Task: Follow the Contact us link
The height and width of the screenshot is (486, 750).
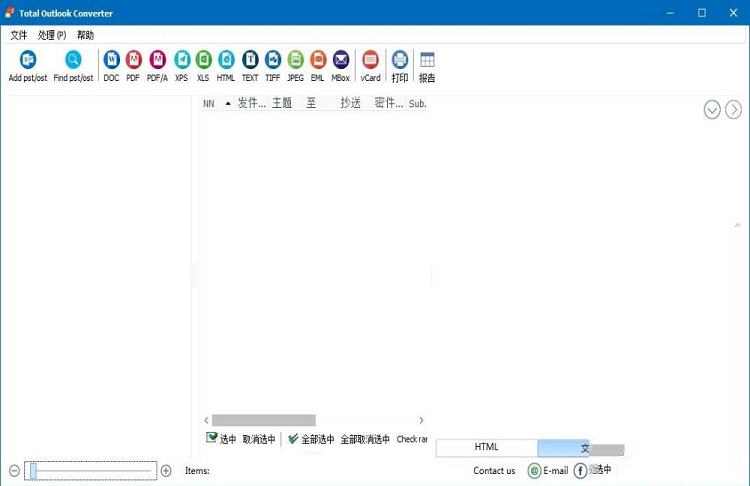Action: 494,471
